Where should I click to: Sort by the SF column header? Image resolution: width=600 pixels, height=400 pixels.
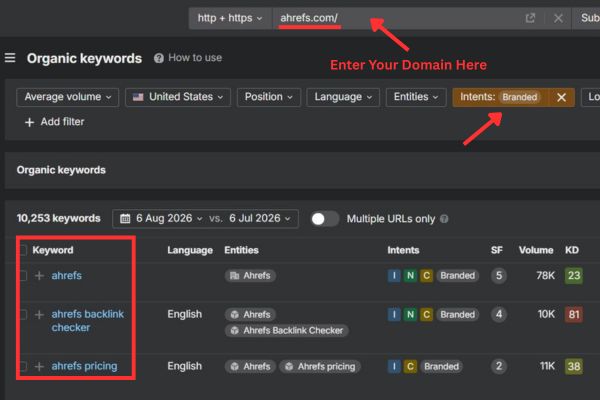[x=497, y=250]
